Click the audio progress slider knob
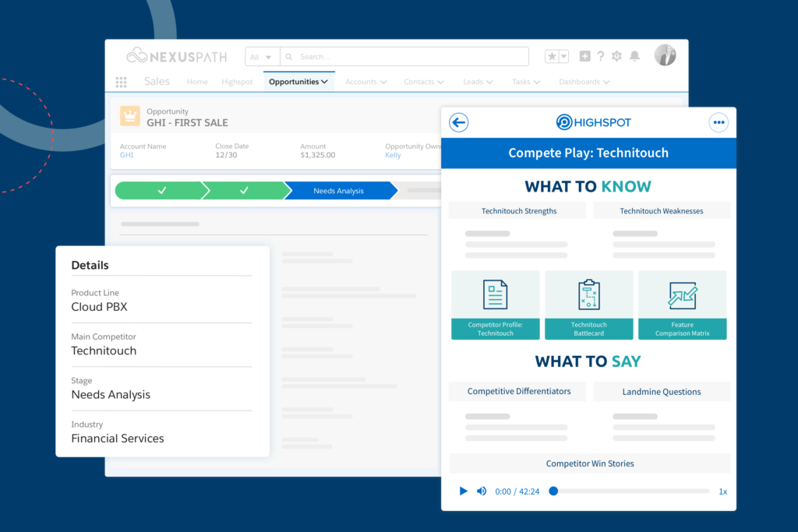 [554, 491]
